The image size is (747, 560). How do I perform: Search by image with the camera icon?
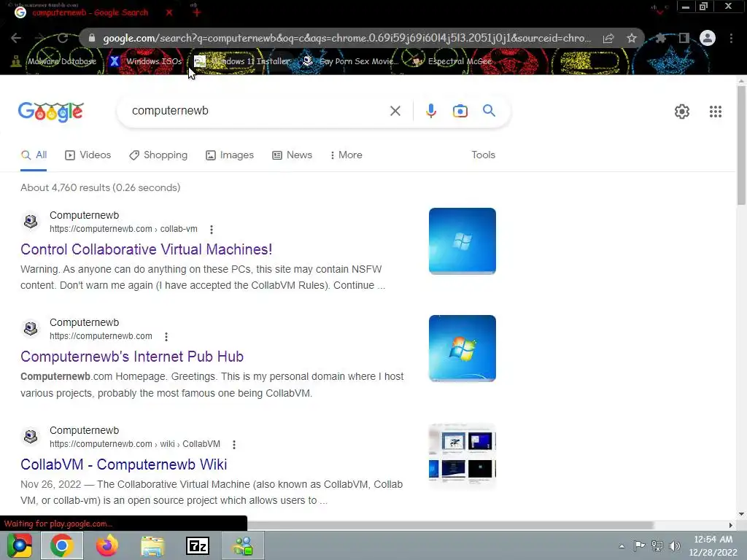460,111
